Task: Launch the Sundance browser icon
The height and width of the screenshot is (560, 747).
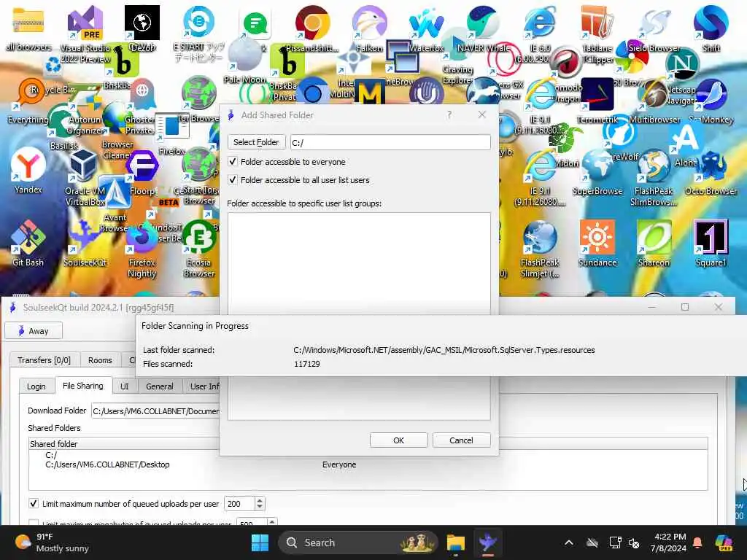Action: pos(597,243)
